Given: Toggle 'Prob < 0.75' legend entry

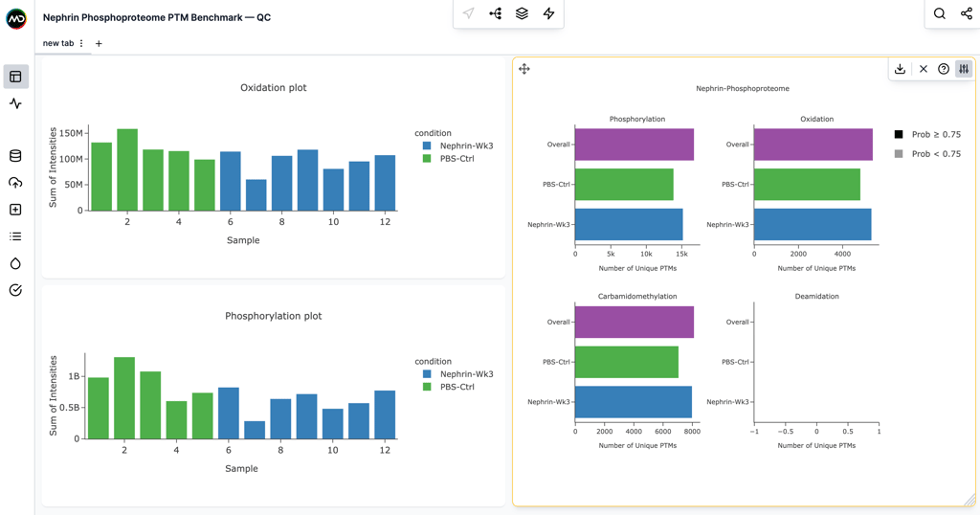Looking at the screenshot, I should pos(928,154).
